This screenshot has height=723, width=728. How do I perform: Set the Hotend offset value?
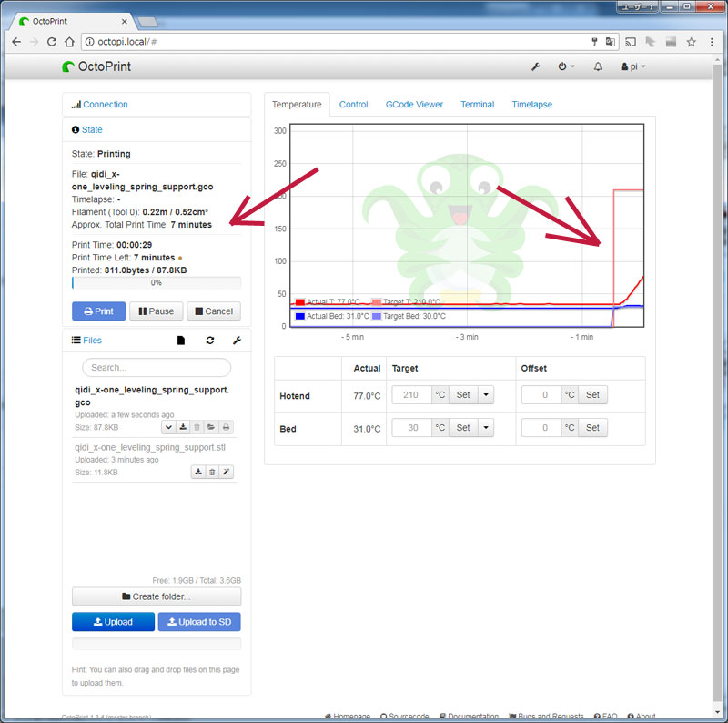click(x=592, y=395)
